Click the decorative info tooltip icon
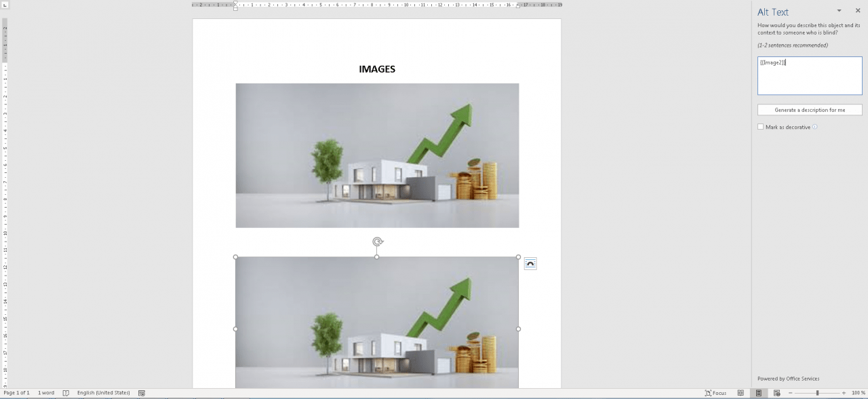The height and width of the screenshot is (399, 868). click(815, 126)
